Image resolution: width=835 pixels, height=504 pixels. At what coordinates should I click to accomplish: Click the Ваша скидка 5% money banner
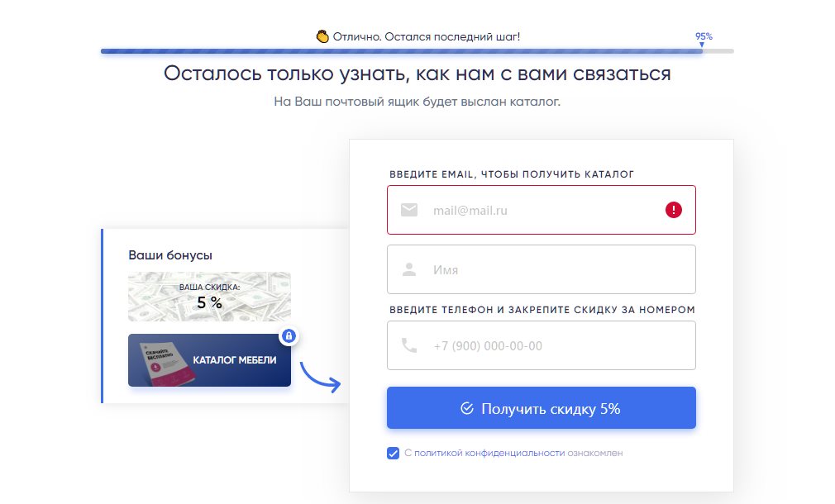[209, 297]
